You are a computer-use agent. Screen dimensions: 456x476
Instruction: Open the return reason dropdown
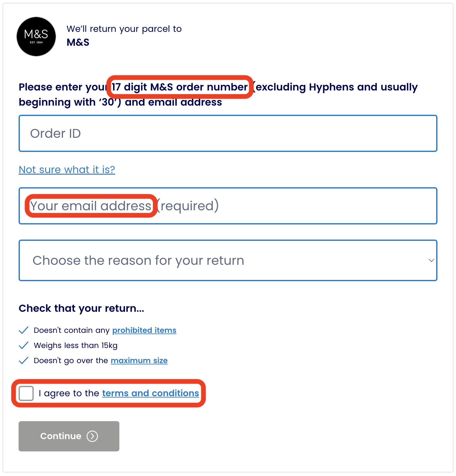tap(228, 260)
